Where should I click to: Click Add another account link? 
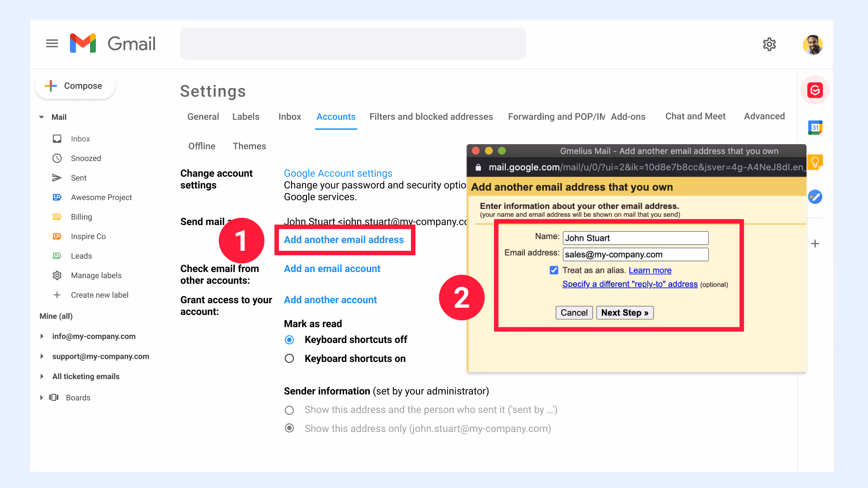pyautogui.click(x=330, y=300)
